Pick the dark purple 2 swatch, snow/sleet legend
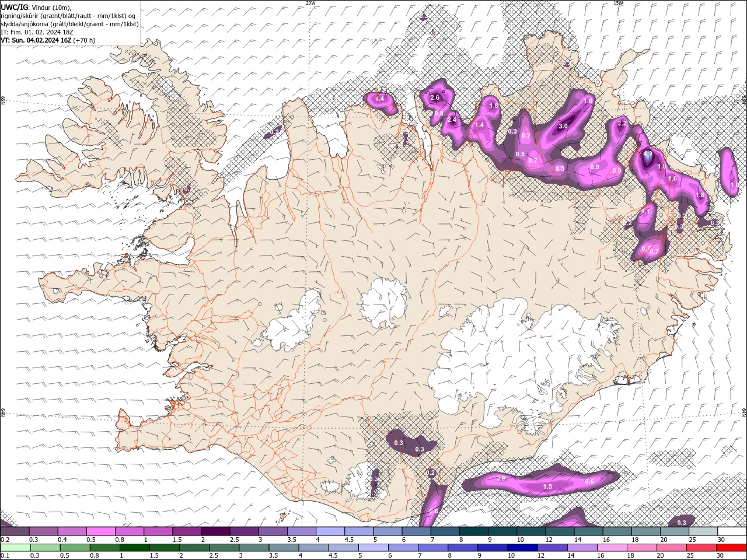The image size is (747, 560). pyautogui.click(x=215, y=531)
